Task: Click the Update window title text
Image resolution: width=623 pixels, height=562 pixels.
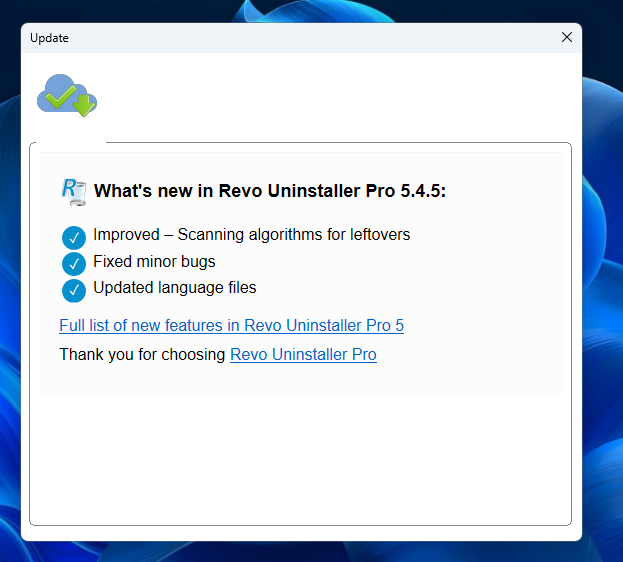Action: (49, 38)
